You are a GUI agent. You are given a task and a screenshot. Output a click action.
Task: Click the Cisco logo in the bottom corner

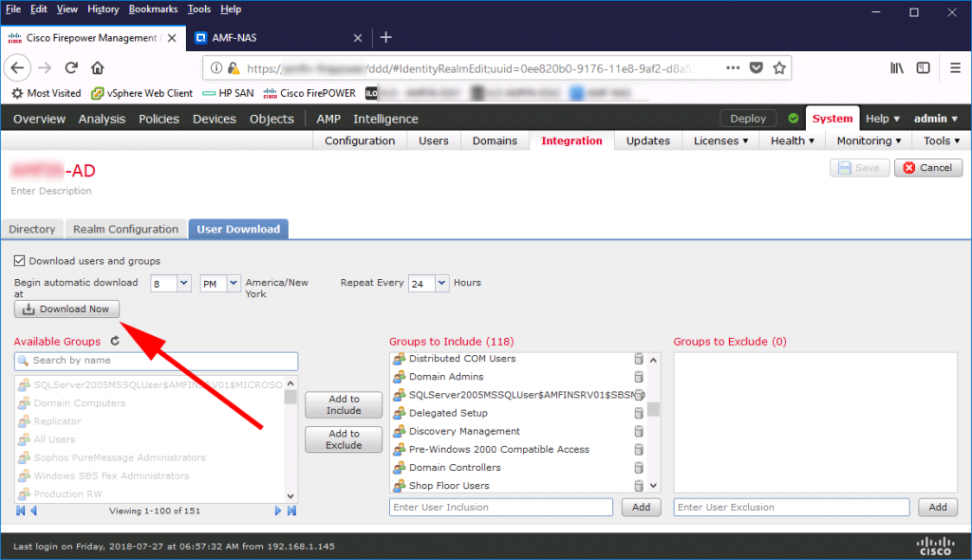pyautogui.click(x=935, y=544)
